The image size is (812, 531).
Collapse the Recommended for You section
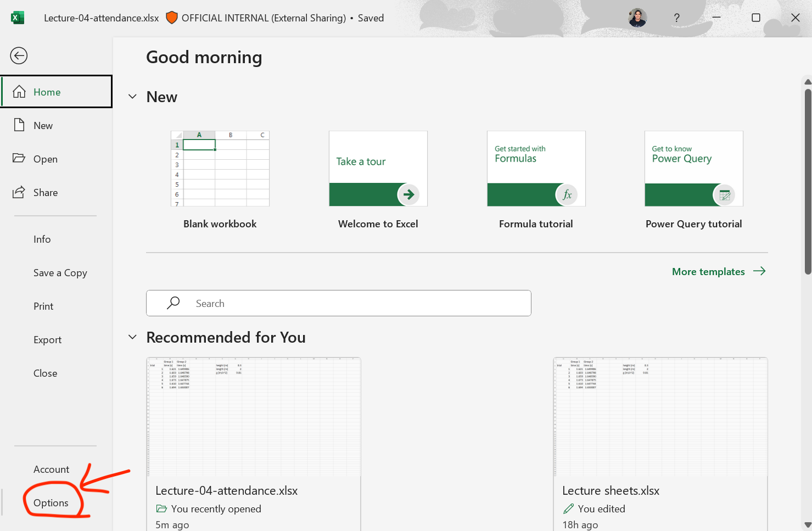pos(132,337)
